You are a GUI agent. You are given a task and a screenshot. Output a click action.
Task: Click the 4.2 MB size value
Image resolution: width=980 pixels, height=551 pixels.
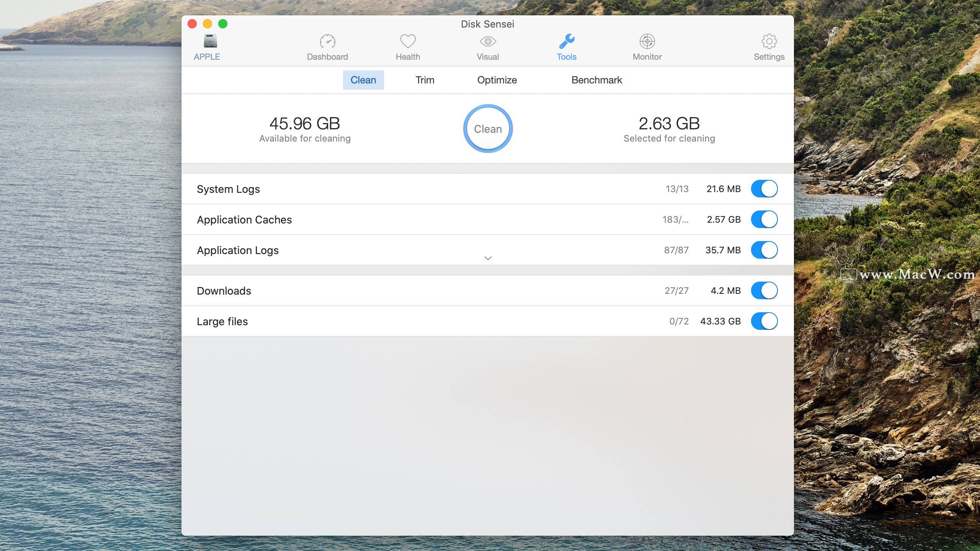click(x=726, y=290)
